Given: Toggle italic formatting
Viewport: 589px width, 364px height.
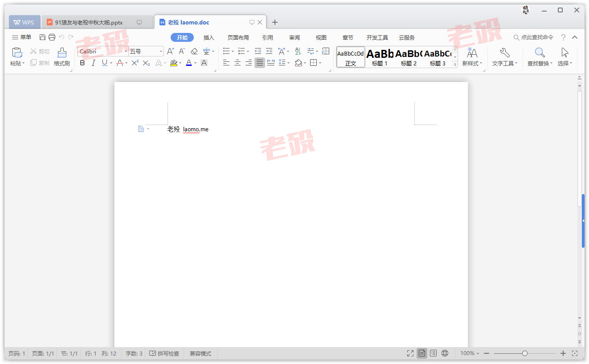Looking at the screenshot, I should [x=93, y=63].
